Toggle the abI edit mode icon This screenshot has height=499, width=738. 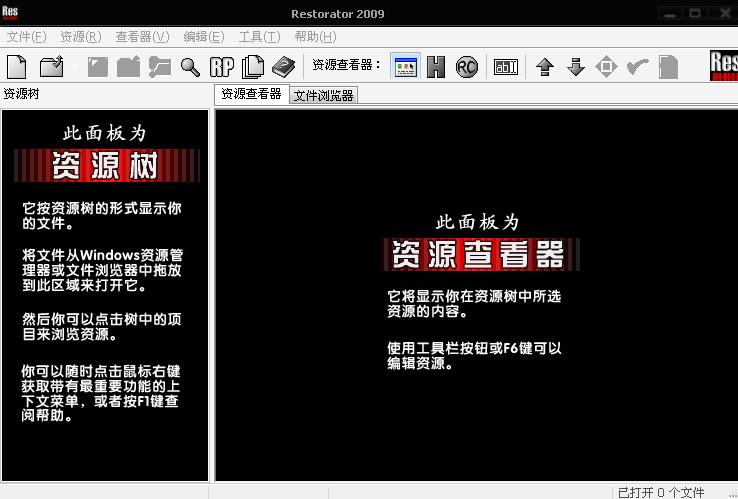505,67
